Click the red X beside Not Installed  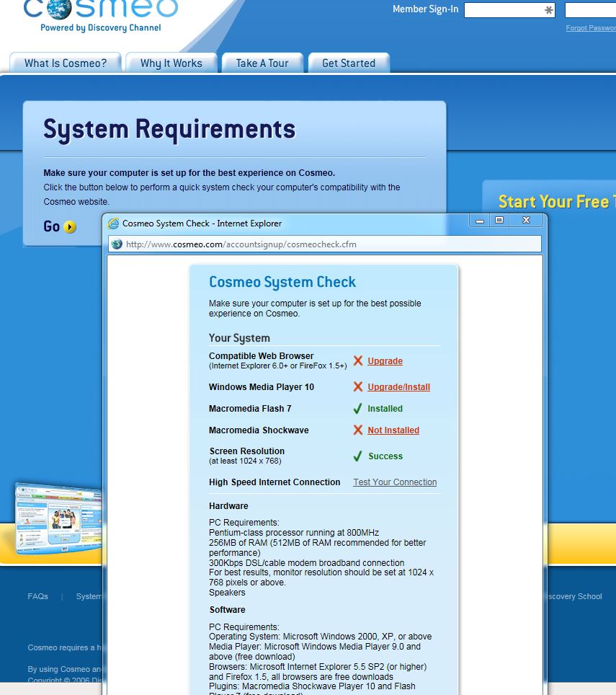[358, 430]
